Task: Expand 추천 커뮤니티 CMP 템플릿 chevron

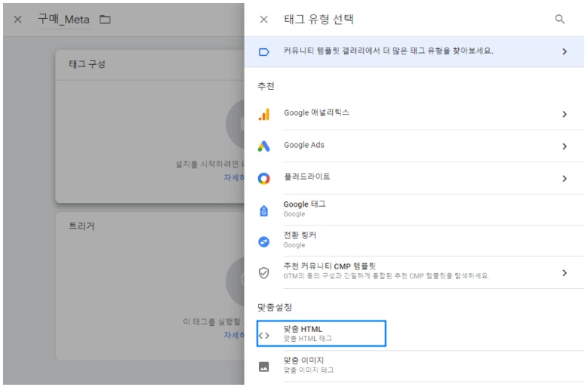Action: click(x=565, y=273)
